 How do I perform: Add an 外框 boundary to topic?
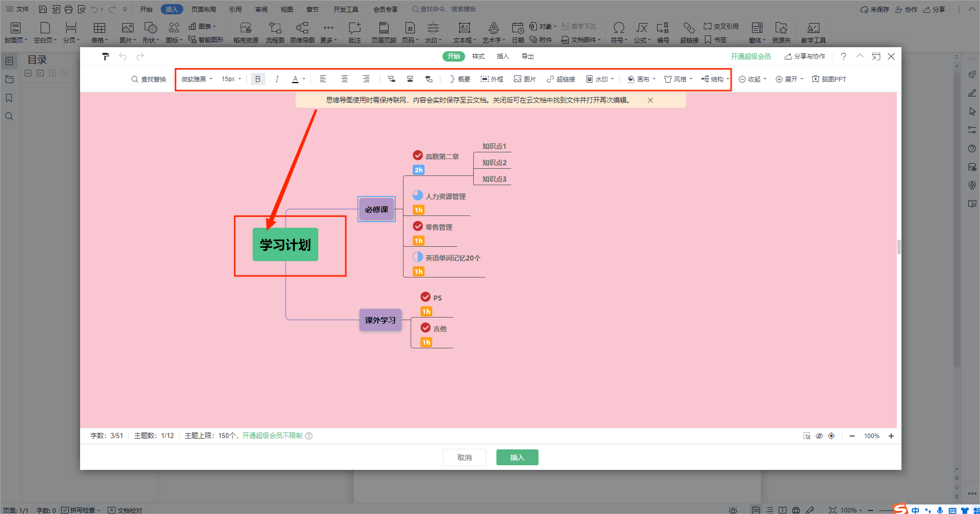click(492, 79)
